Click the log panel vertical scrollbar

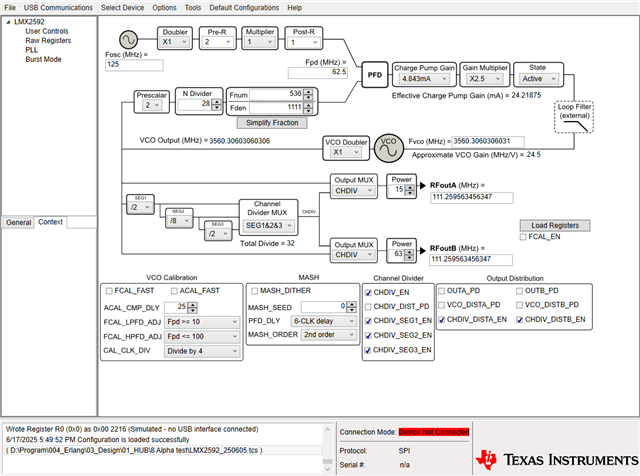coord(327,448)
